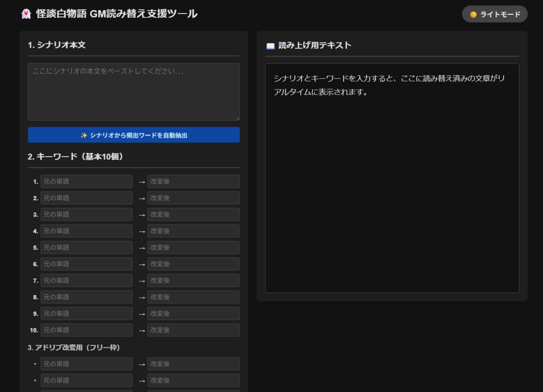This screenshot has height=392, width=543.
Task: Click the シナリオ本文 paste area
Action: coord(133,91)
